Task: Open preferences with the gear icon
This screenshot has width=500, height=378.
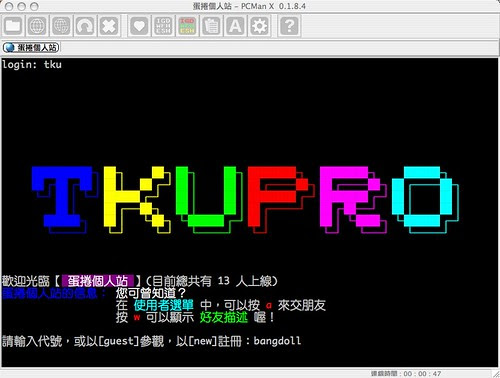Action: [x=259, y=26]
